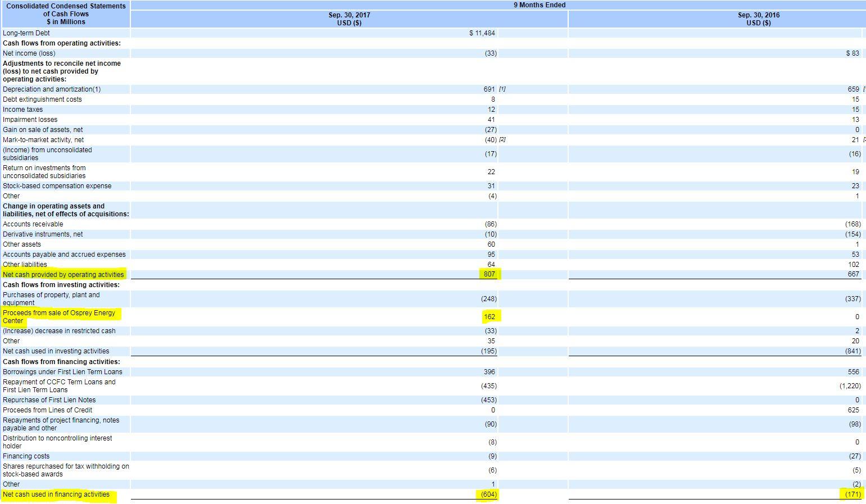Select the "Long-term Debt" row label
The height and width of the screenshot is (504, 866).
26,33
